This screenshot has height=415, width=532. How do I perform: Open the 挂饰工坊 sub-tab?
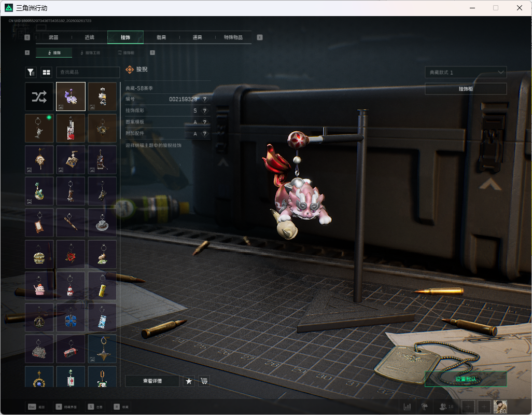(90, 53)
